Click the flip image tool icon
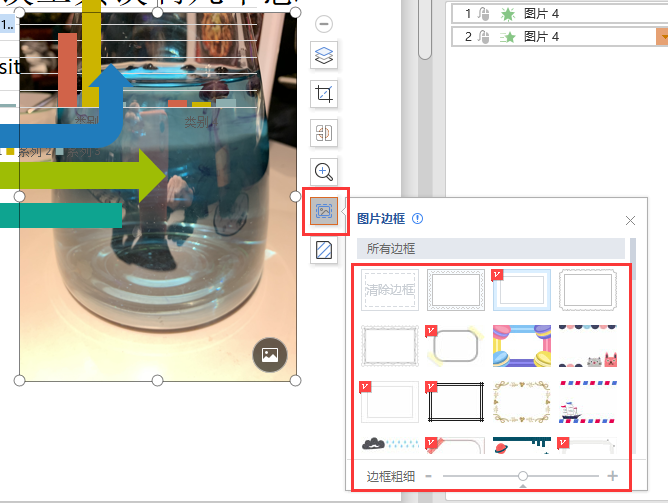The image size is (668, 503). (x=324, y=133)
